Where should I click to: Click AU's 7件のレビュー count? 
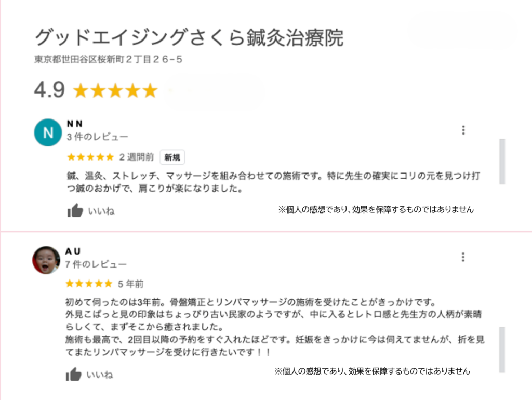96,264
